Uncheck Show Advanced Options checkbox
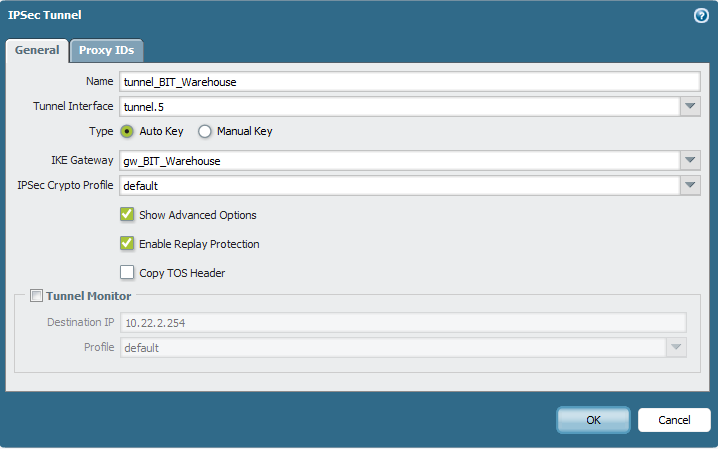Image resolution: width=718 pixels, height=449 pixels. [x=127, y=214]
